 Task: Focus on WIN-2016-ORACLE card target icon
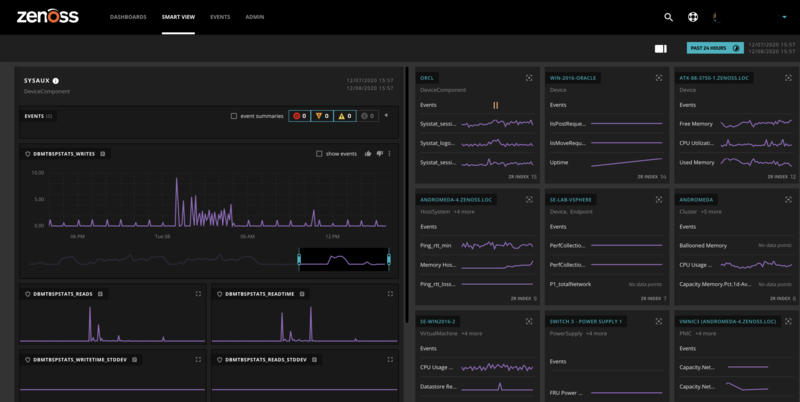click(x=659, y=78)
